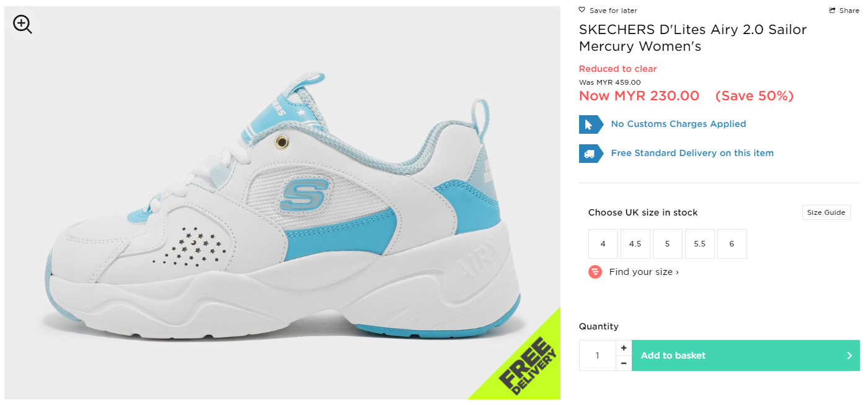This screenshot has width=868, height=405.
Task: Click the magnifier zoom-in icon on product image
Action: pos(22,24)
